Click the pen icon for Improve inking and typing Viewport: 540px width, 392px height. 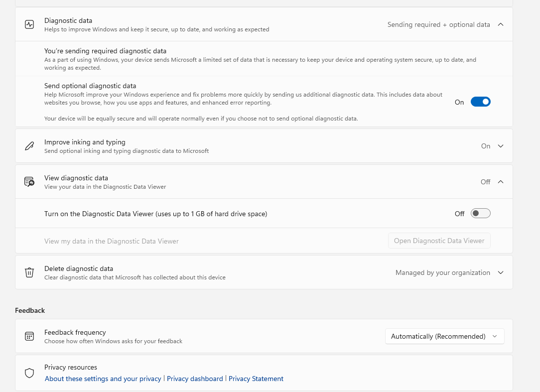[29, 146]
